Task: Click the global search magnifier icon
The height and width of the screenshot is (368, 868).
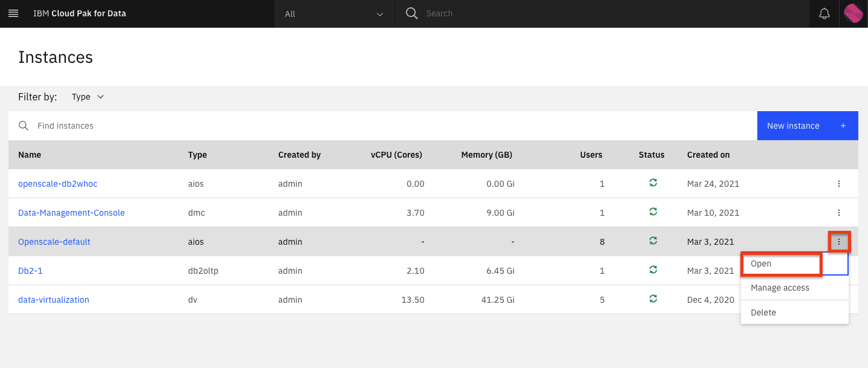Action: click(x=412, y=13)
